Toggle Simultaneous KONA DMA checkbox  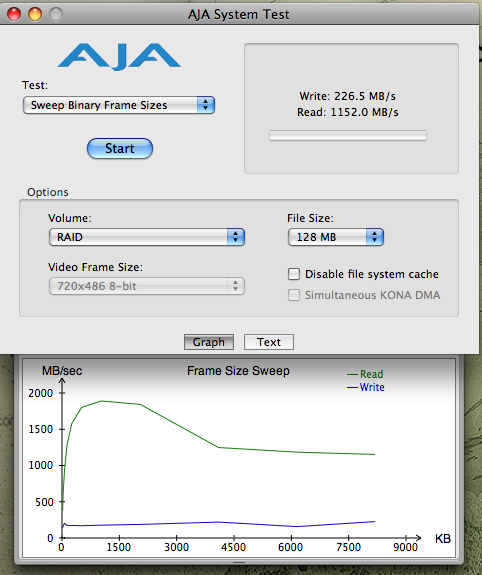click(294, 295)
